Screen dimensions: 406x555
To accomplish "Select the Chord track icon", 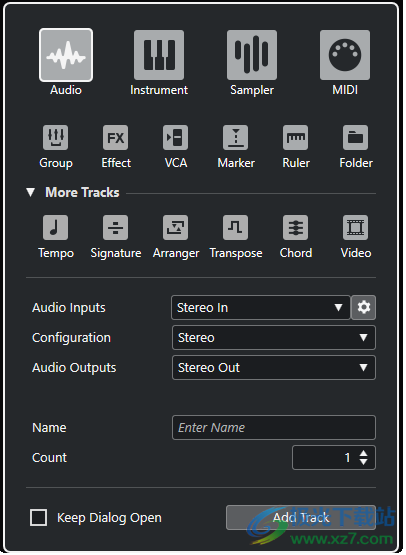I will [x=296, y=227].
